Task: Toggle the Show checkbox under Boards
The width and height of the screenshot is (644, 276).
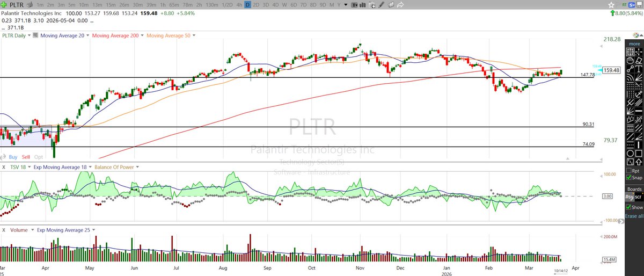Action: coord(628,207)
